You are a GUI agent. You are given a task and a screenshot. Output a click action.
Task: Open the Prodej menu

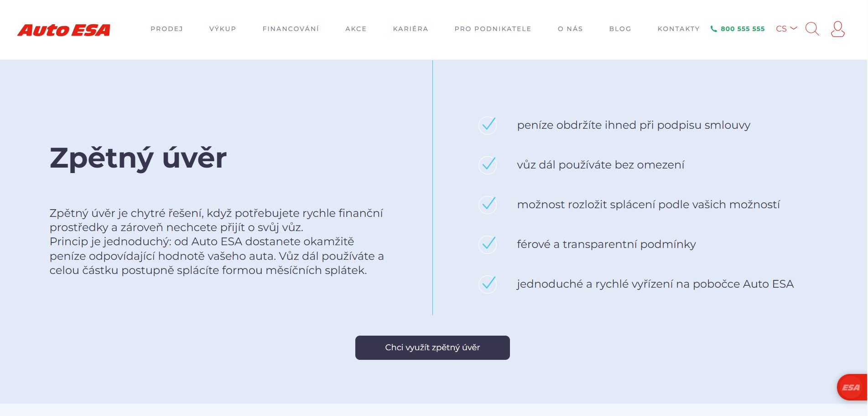coord(167,29)
